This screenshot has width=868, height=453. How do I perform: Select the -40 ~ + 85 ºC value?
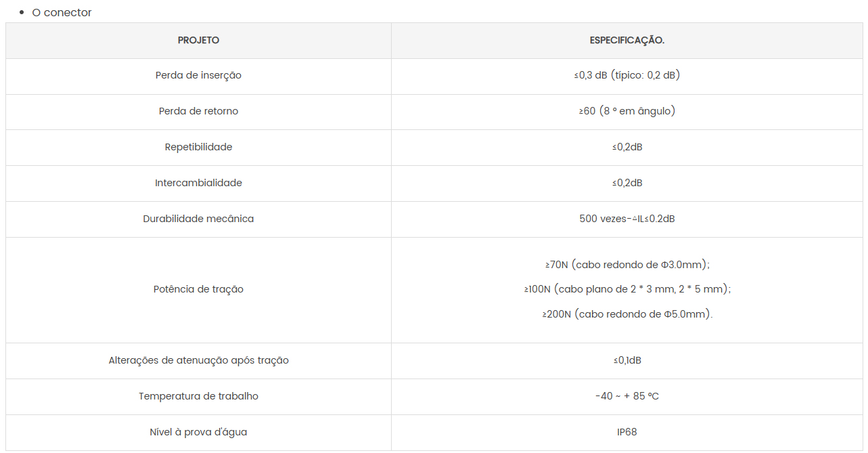[626, 396]
